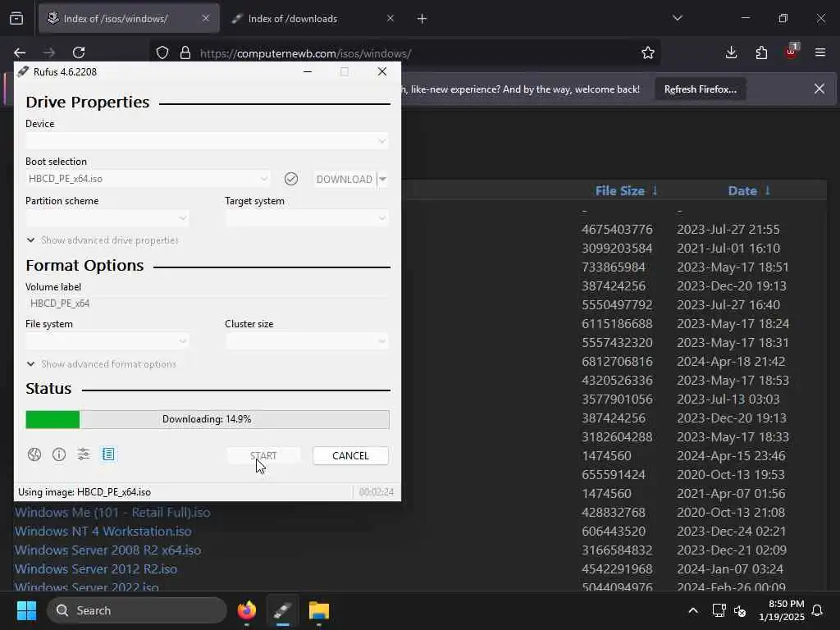Click the Refresh Firefox... button
Viewport: 840px width, 630px height.
701,89
